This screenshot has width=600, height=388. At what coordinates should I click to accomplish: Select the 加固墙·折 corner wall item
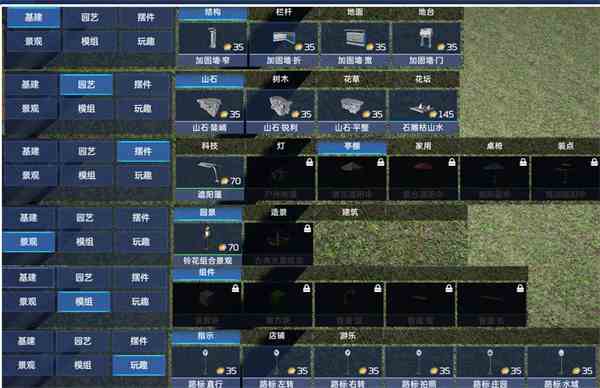tap(284, 44)
